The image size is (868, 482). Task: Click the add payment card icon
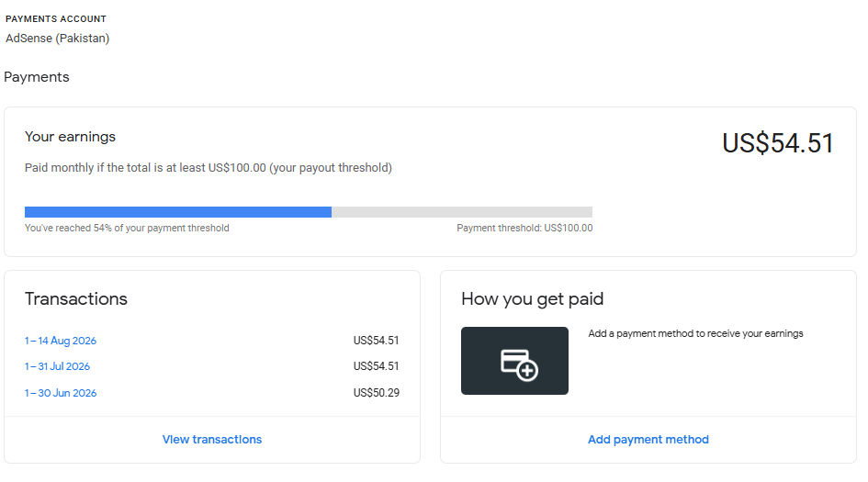pos(514,361)
